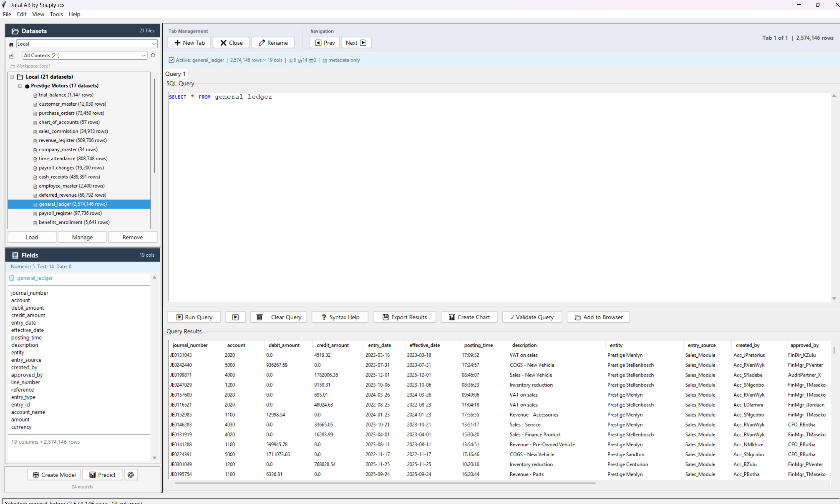Validate Query with the checkmark button
This screenshot has height=504, width=840.
532,317
